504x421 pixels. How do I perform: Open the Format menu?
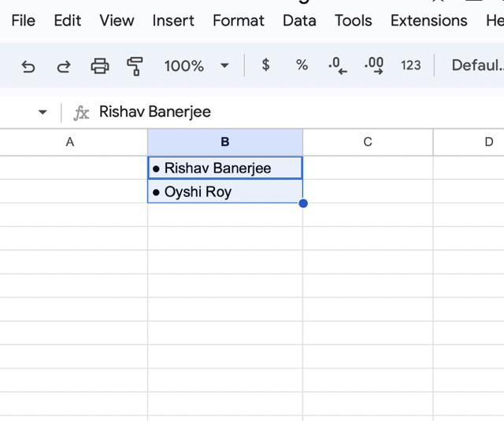pyautogui.click(x=239, y=20)
